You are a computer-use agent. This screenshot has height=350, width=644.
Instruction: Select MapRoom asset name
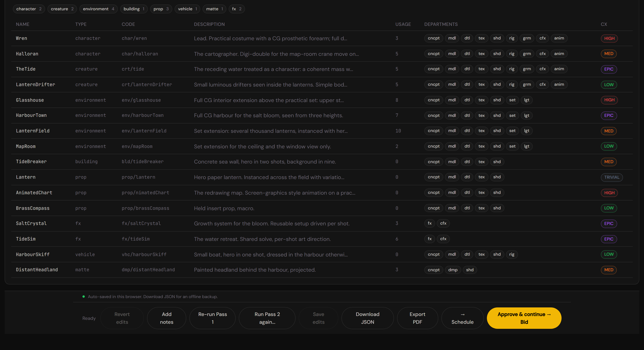tap(26, 146)
